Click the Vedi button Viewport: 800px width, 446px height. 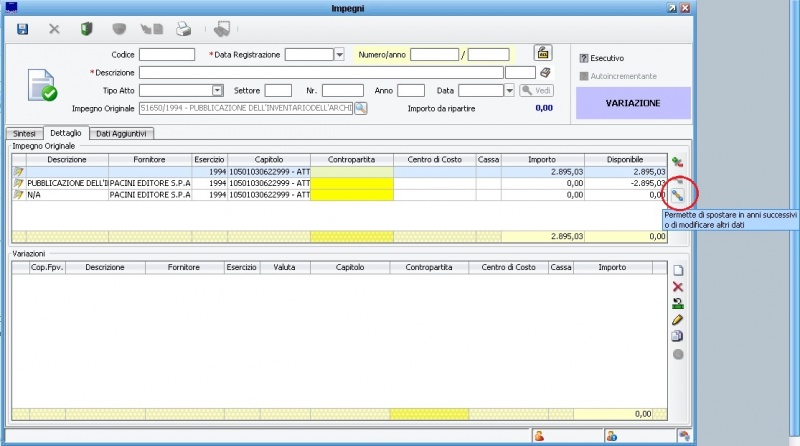(536, 91)
